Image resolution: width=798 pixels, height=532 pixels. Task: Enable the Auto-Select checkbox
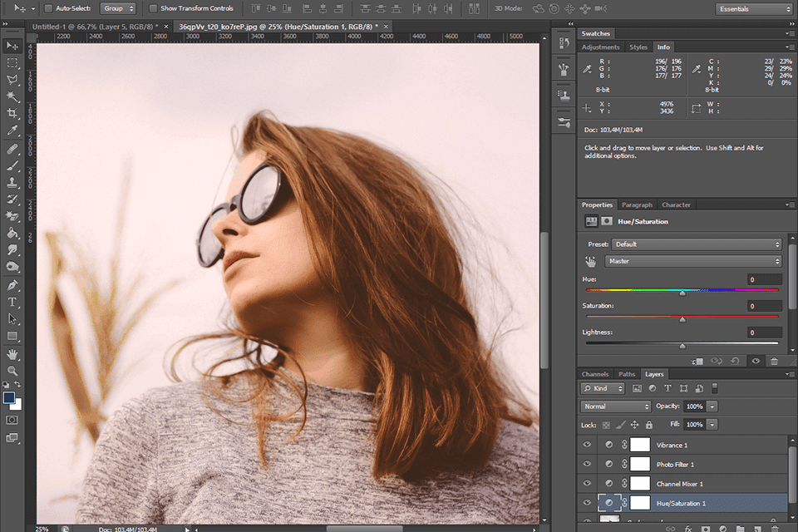[49, 8]
